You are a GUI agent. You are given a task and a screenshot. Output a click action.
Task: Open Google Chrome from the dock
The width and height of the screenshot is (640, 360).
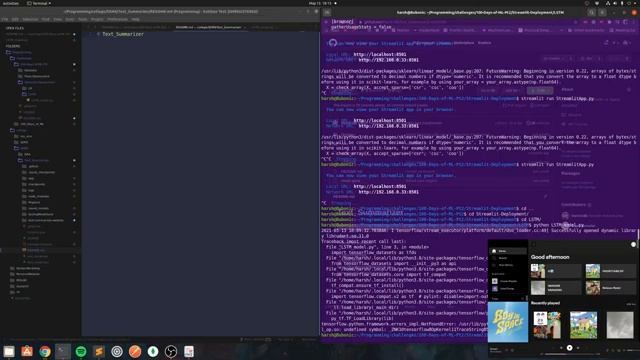[x=45, y=351]
